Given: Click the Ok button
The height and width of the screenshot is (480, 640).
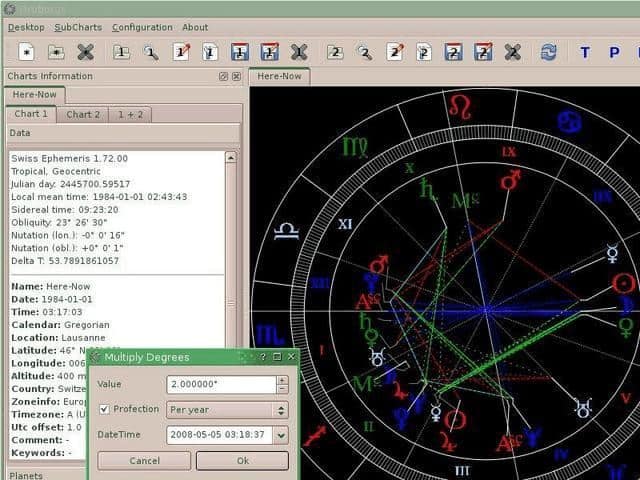Looking at the screenshot, I should [x=242, y=461].
